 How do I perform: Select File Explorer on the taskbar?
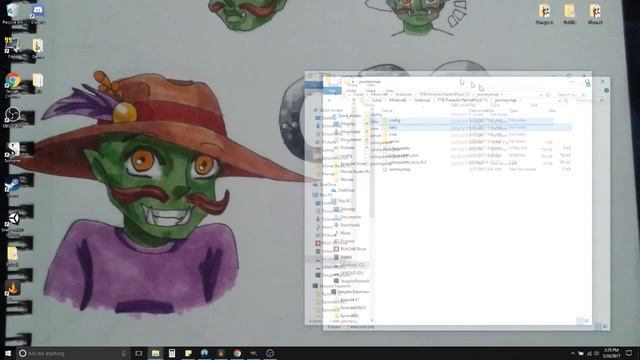tap(156, 353)
